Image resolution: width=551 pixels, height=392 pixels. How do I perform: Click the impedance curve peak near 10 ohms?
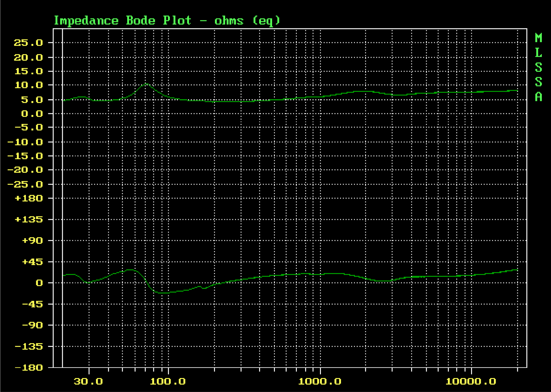tap(147, 84)
